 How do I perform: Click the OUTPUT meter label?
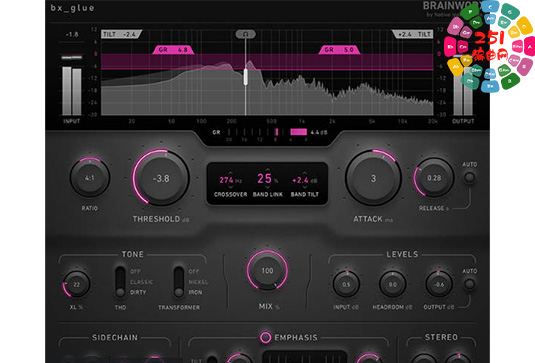pyautogui.click(x=463, y=121)
